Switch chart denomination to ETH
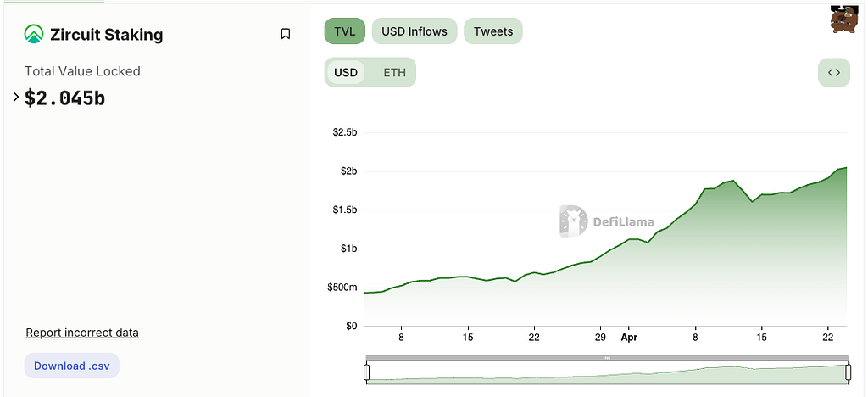This screenshot has width=868, height=397. tap(395, 72)
